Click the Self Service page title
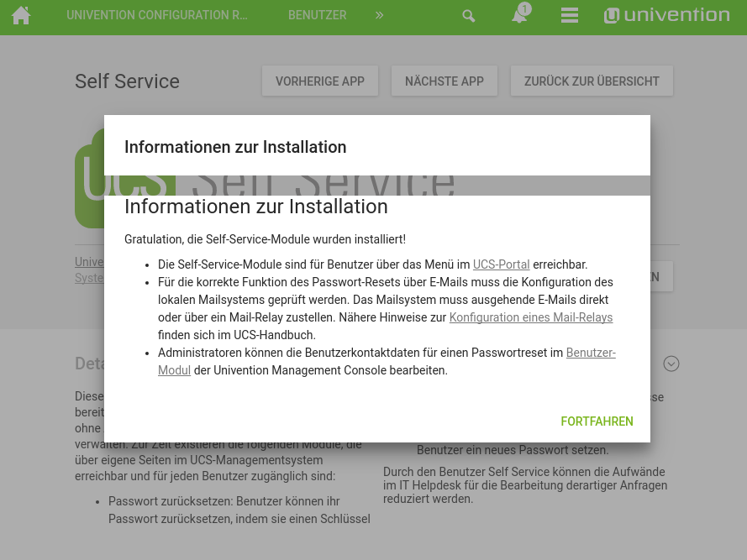747x560 pixels. [x=127, y=81]
